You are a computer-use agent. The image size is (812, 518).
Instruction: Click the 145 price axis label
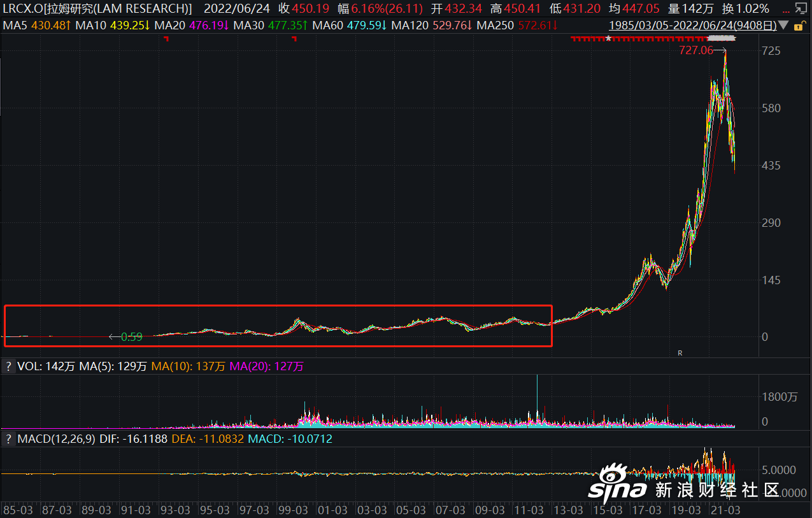point(771,280)
